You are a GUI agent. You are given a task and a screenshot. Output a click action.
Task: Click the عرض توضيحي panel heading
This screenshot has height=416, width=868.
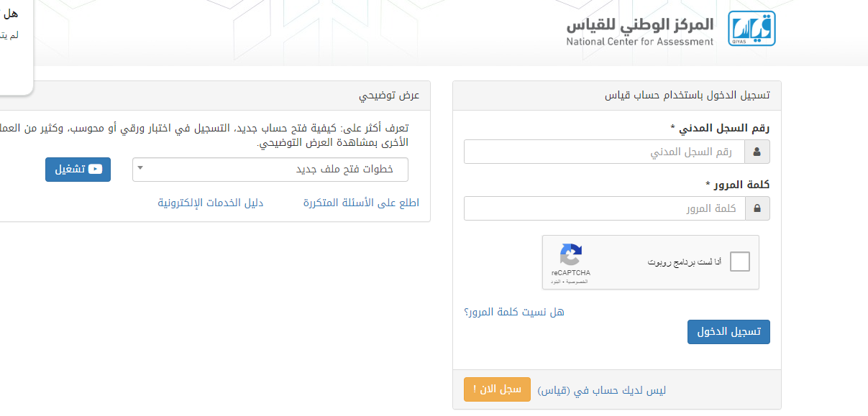tap(389, 96)
